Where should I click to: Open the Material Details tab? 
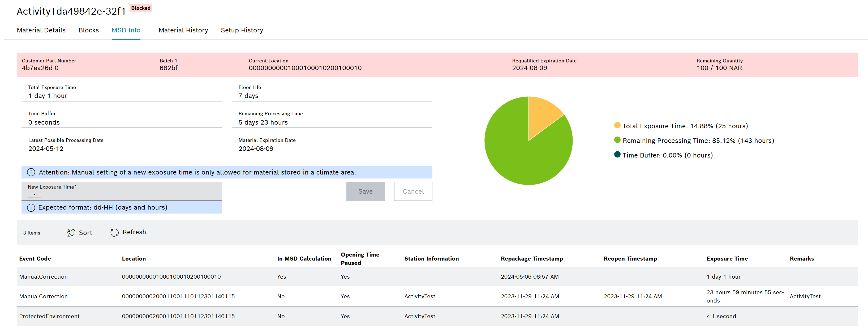[x=41, y=30]
